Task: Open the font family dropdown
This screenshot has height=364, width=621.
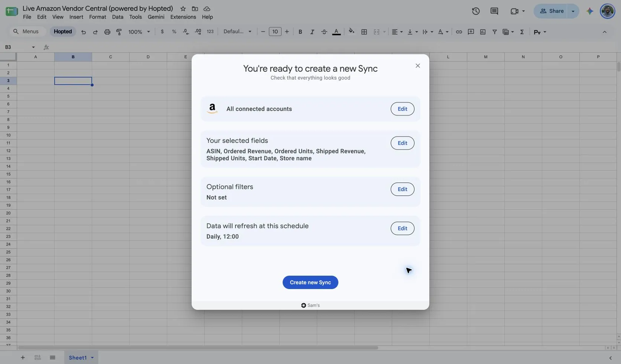Action: pos(237,32)
